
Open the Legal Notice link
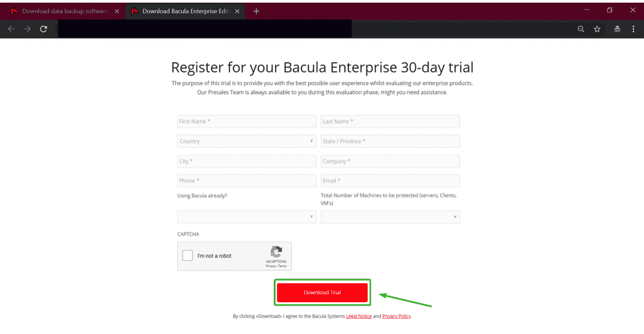click(358, 317)
